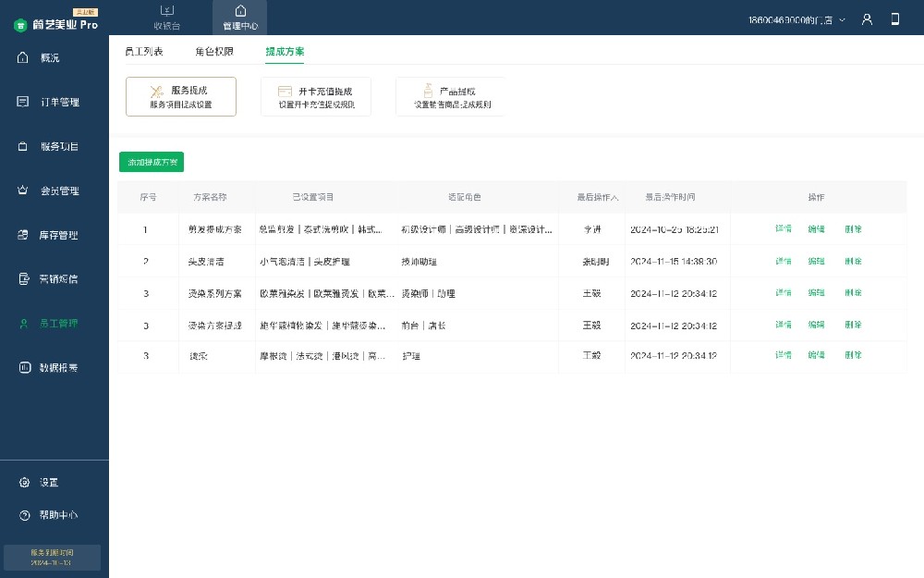Viewport: 924px width, 578px height.
Task: Click the 服务到期时间 box in sidebar
Action: tap(52, 558)
